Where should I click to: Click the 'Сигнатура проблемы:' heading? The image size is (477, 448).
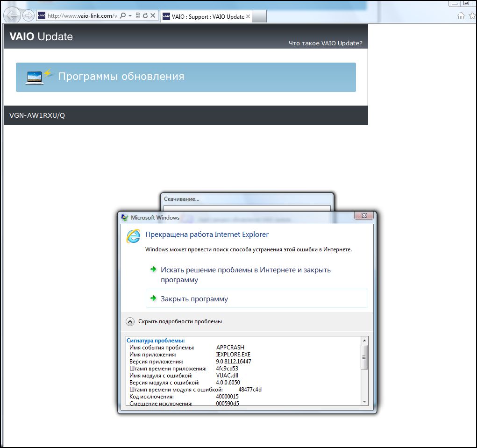156,341
